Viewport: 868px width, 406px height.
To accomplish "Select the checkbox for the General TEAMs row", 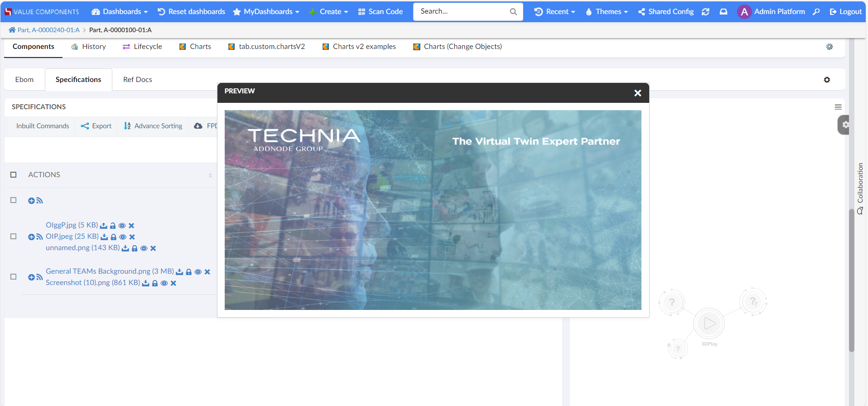I will tap(14, 277).
